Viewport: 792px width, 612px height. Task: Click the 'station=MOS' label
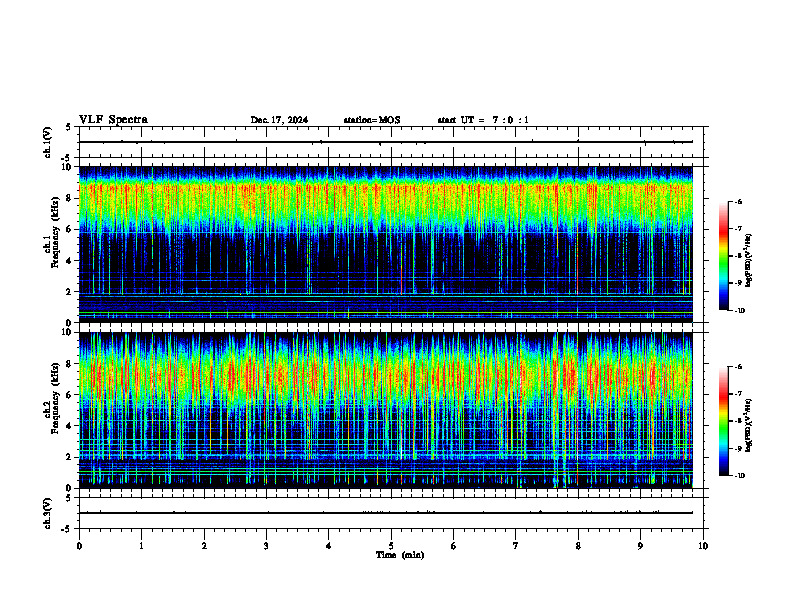coord(372,120)
